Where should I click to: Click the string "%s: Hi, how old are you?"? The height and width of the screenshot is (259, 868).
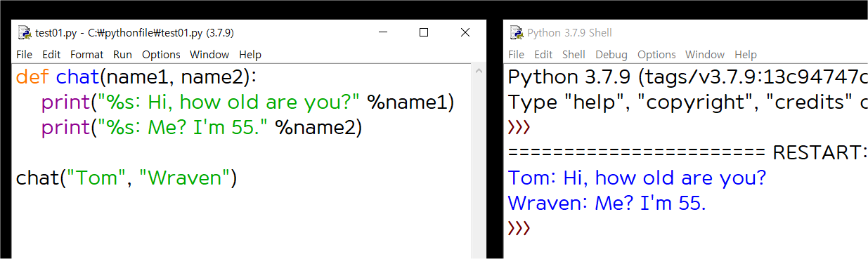pos(230,102)
